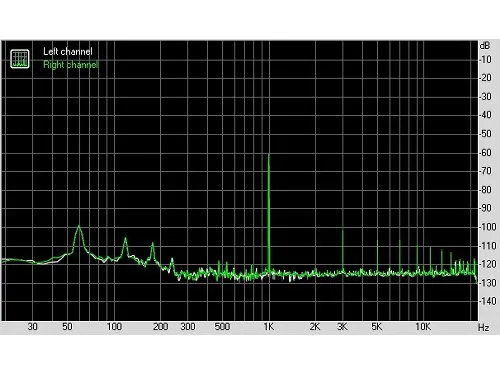Click the 5K frequency axis label
The height and width of the screenshot is (375, 500).
(377, 327)
